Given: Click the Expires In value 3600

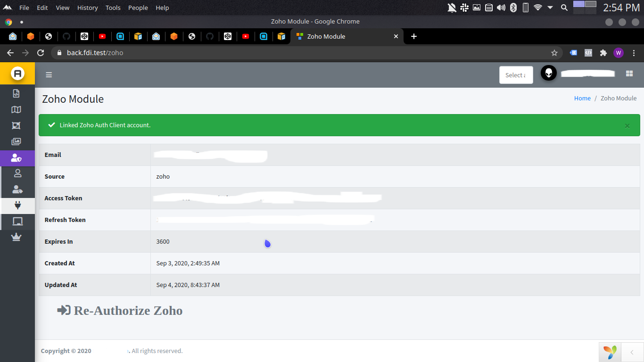Looking at the screenshot, I should [163, 241].
